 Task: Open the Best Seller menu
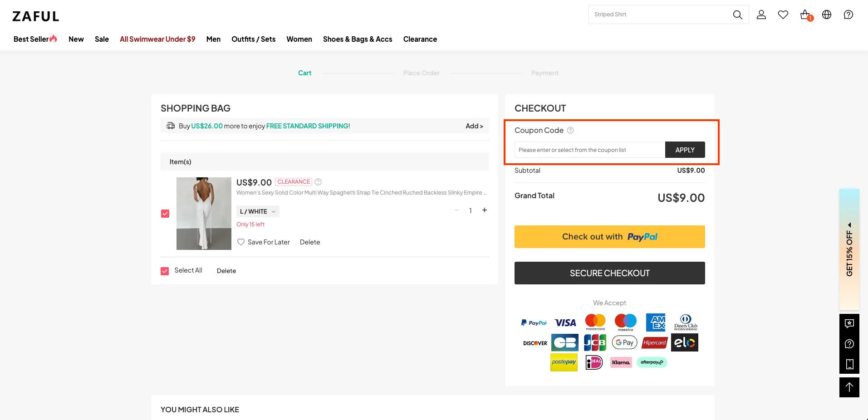click(x=35, y=39)
